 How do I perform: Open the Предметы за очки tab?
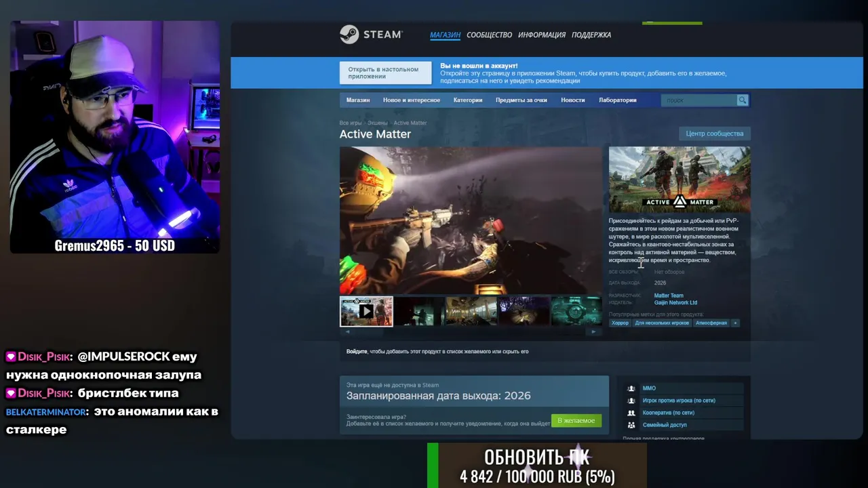[x=521, y=100]
